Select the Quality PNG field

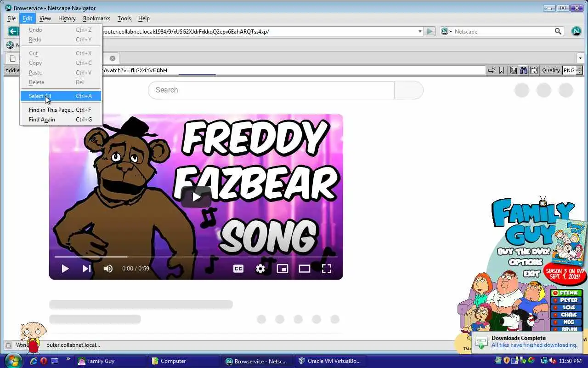pos(569,70)
